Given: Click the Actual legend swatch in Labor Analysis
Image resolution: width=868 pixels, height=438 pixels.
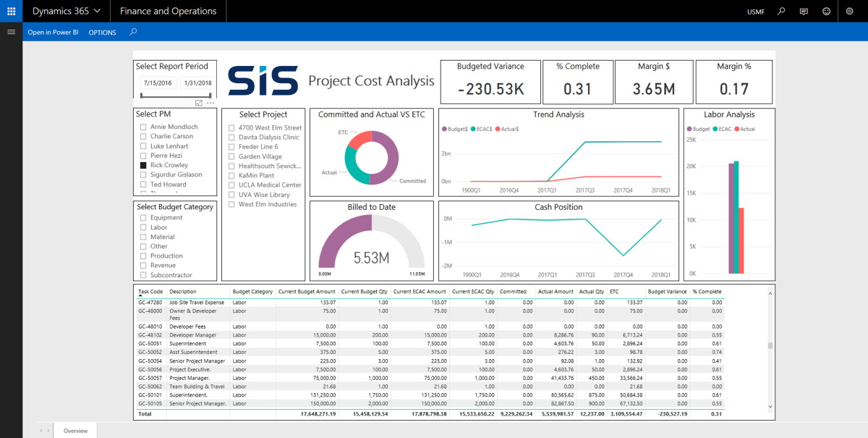Looking at the screenshot, I should pyautogui.click(x=736, y=129).
